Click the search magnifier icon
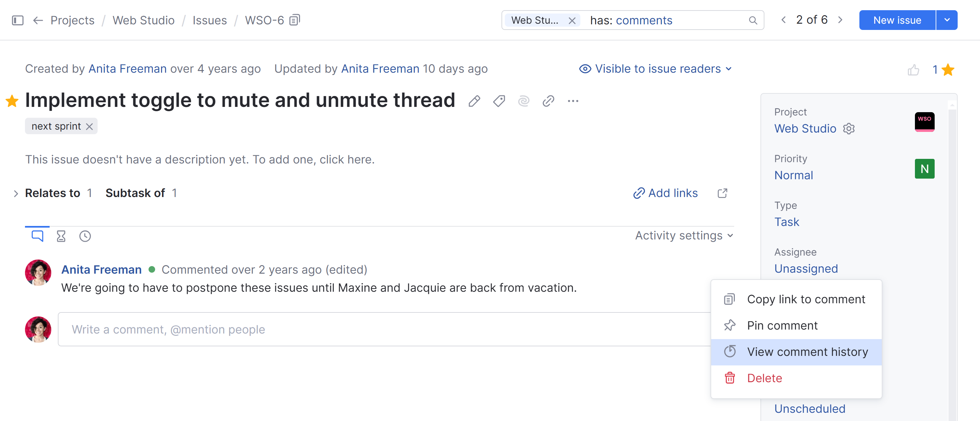The height and width of the screenshot is (421, 980). point(753,20)
